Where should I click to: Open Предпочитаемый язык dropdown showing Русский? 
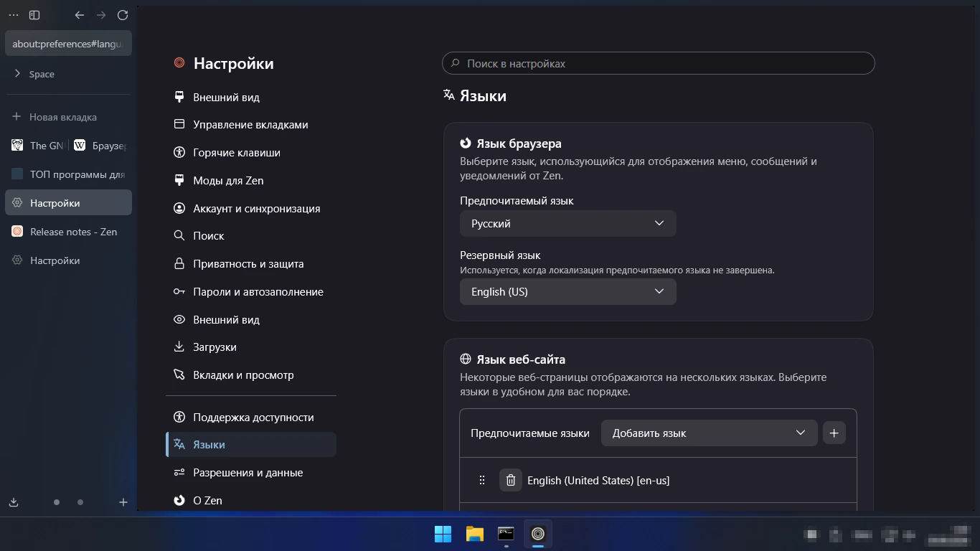click(x=567, y=223)
